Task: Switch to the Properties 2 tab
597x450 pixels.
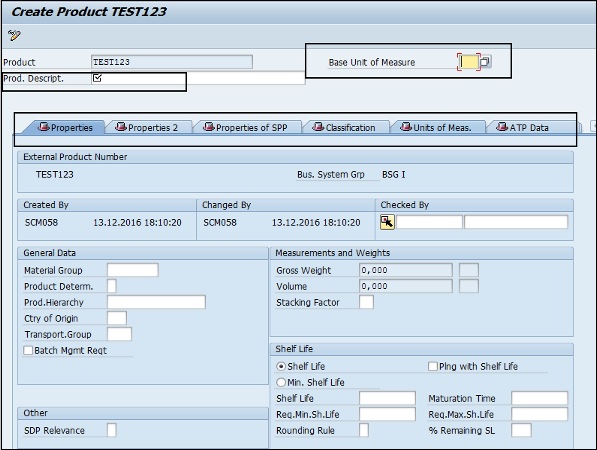Action: pos(149,127)
